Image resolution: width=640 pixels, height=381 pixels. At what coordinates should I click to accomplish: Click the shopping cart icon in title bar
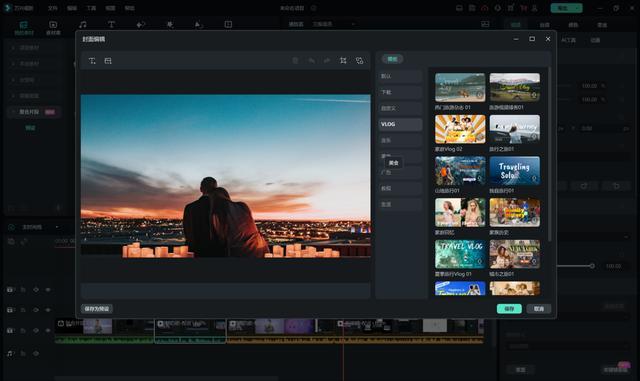pos(523,8)
